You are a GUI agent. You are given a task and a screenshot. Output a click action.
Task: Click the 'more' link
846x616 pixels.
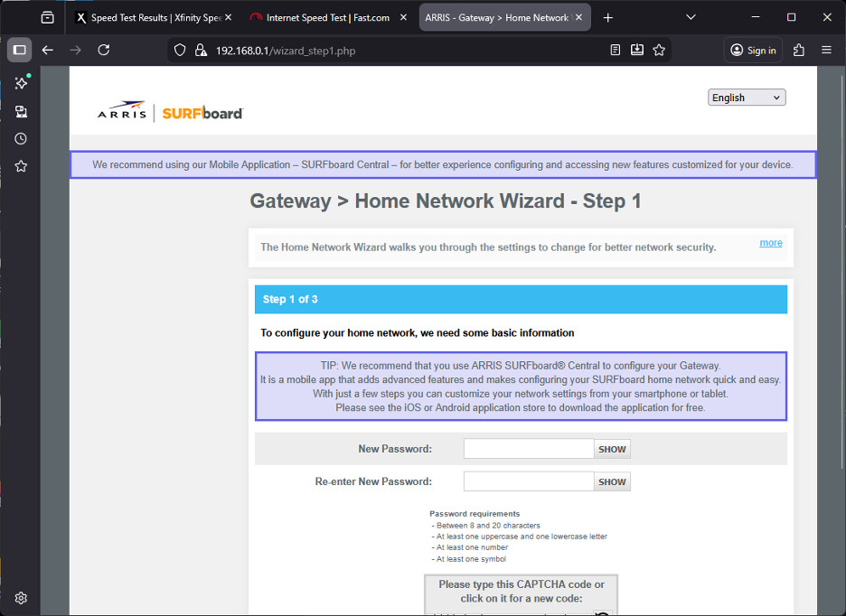770,243
